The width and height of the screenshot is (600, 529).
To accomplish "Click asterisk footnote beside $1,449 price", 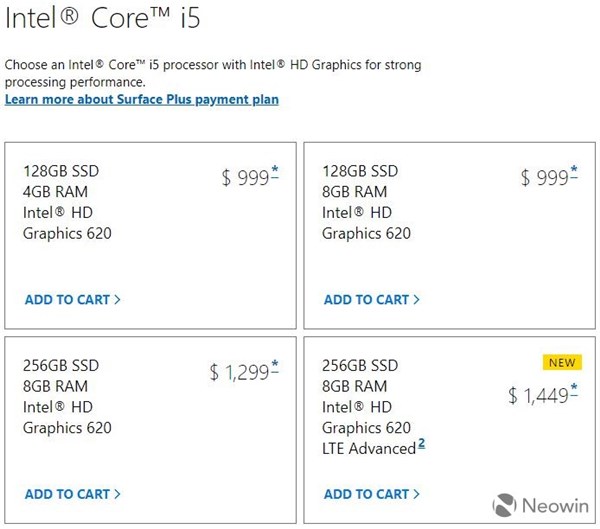I will click(574, 389).
